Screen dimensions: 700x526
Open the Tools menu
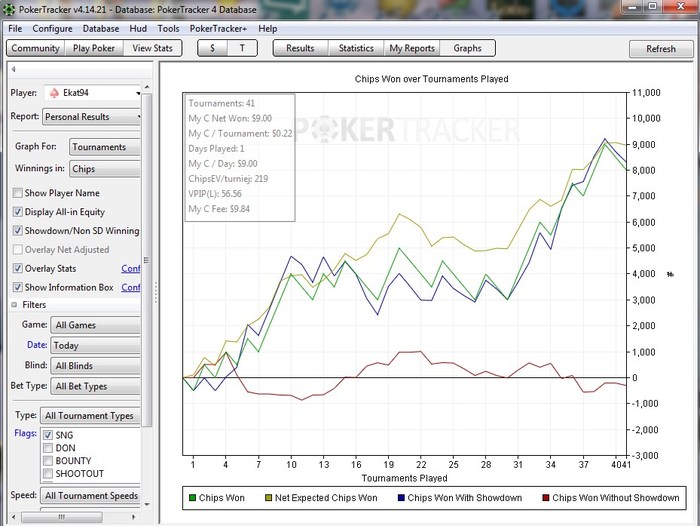pyautogui.click(x=168, y=29)
